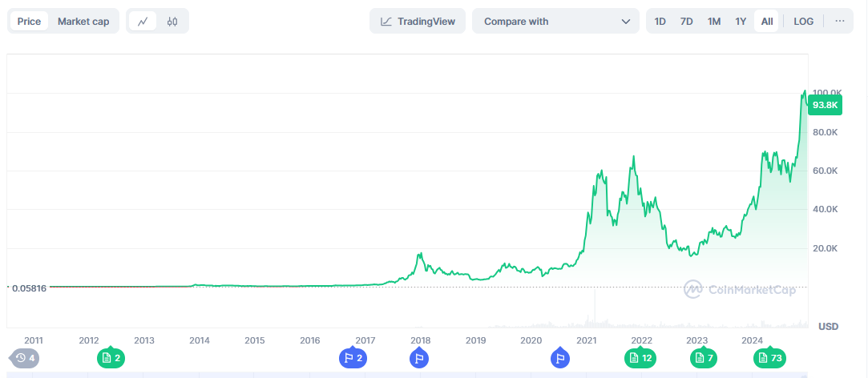Open the flag event marker labeled 2

pos(353,358)
